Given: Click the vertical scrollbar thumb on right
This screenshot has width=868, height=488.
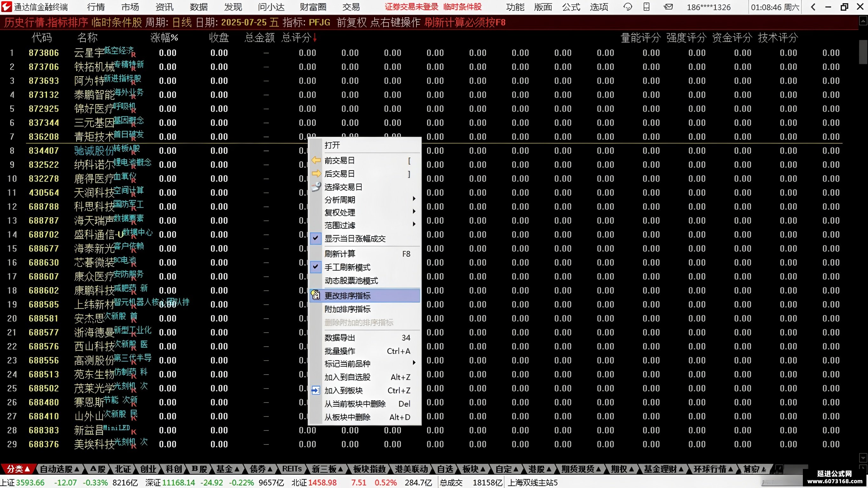Looking at the screenshot, I should pos(863,51).
